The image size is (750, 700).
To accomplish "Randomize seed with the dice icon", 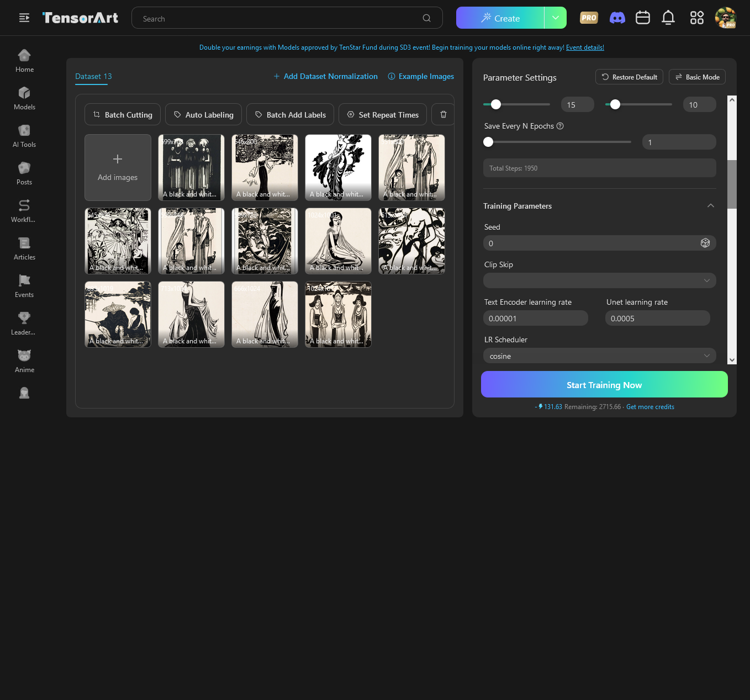I will click(x=705, y=243).
